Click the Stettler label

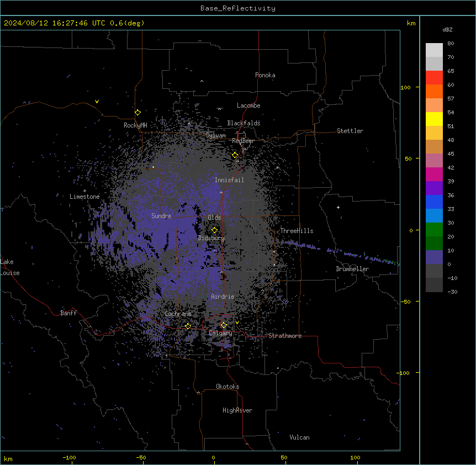pos(350,131)
